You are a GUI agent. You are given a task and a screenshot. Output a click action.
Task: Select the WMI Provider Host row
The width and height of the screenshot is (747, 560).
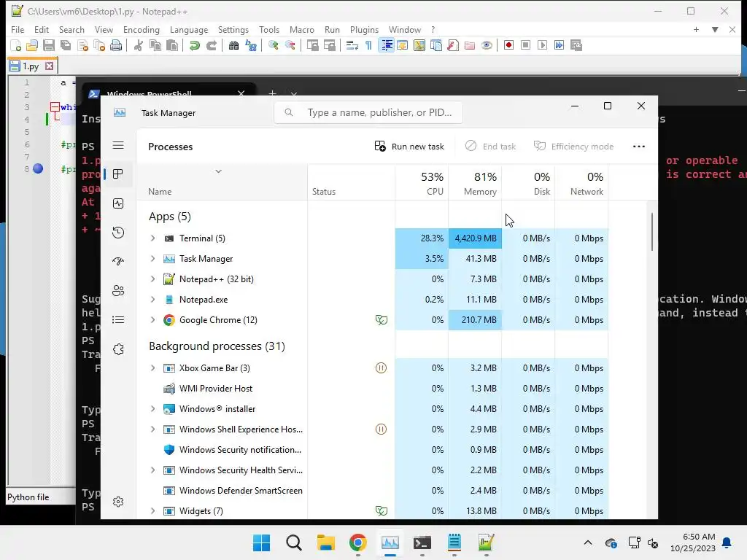coord(372,389)
